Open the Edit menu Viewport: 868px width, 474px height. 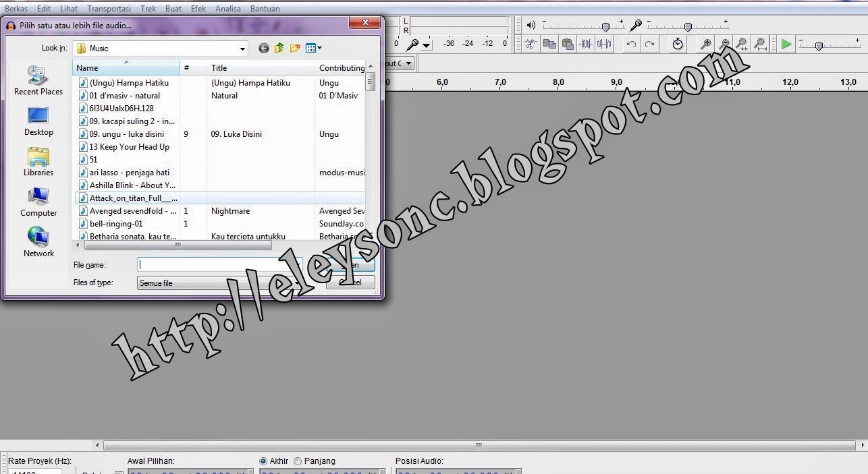(x=44, y=9)
